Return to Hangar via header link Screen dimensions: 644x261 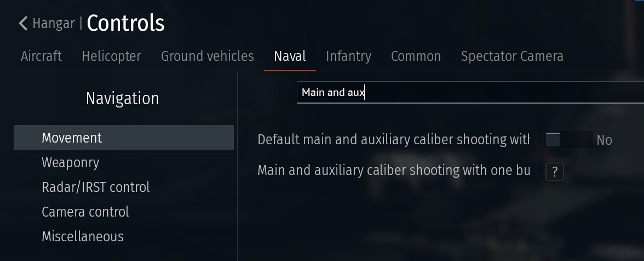(54, 24)
